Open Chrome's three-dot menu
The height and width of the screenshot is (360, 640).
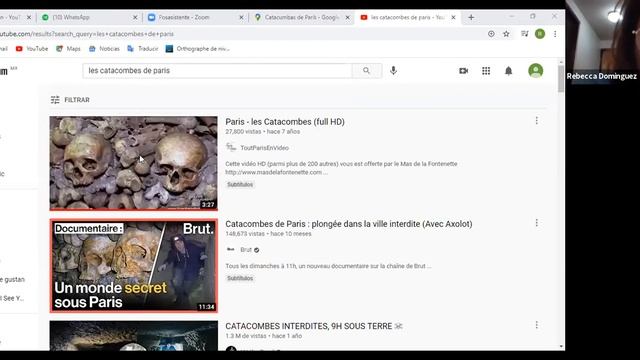pyautogui.click(x=555, y=34)
